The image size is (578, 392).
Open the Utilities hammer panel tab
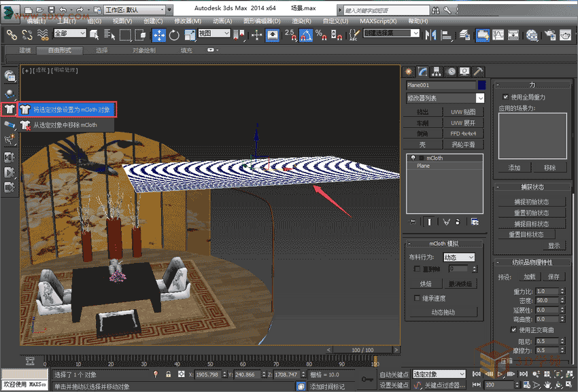(478, 71)
